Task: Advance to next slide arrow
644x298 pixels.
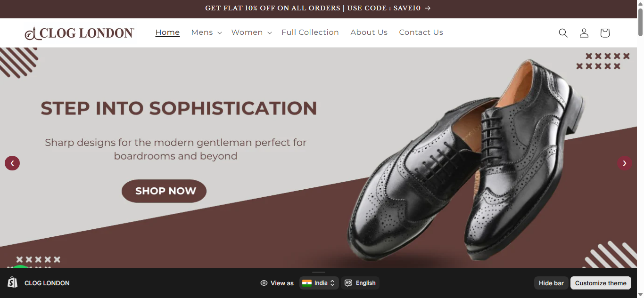Action: pos(625,163)
